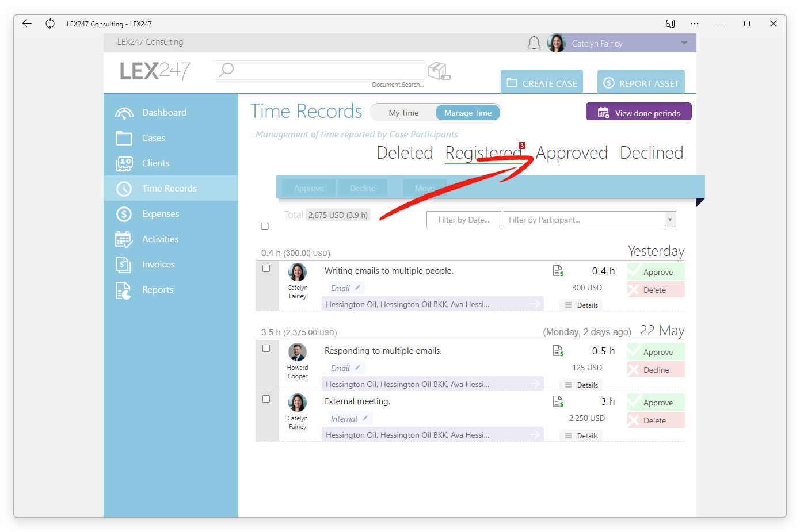Open the Approved tab
The height and width of the screenshot is (532, 800).
click(x=572, y=153)
